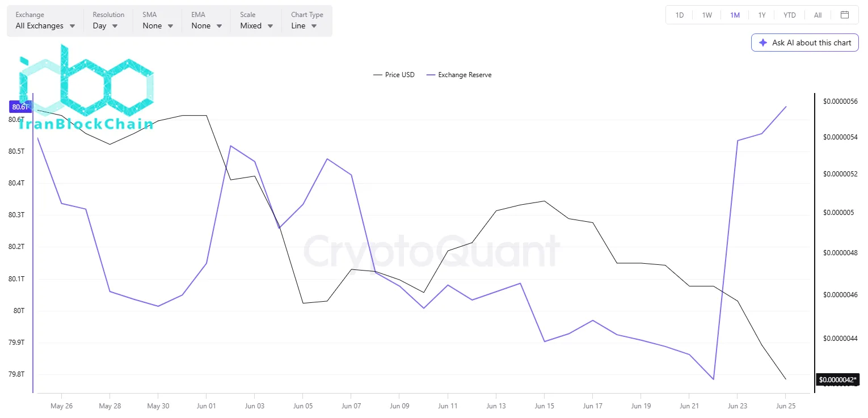This screenshot has height=418, width=868.
Task: Click the $0.0000044 right axis label
Action: pos(840,339)
